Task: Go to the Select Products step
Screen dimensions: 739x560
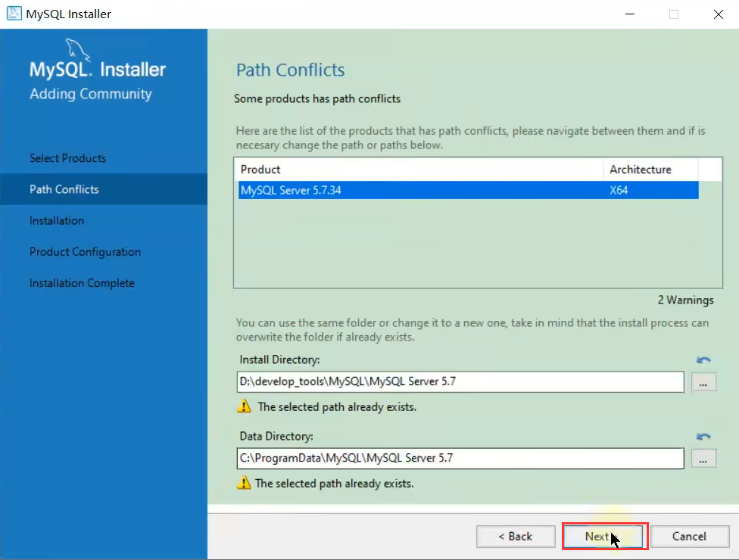Action: tap(68, 158)
